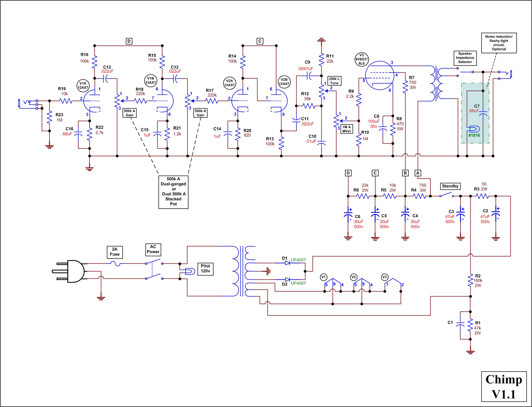Viewport: 532px width, 407px height.
Task: Click the Noise reduction circuit note box
Action: (499, 43)
